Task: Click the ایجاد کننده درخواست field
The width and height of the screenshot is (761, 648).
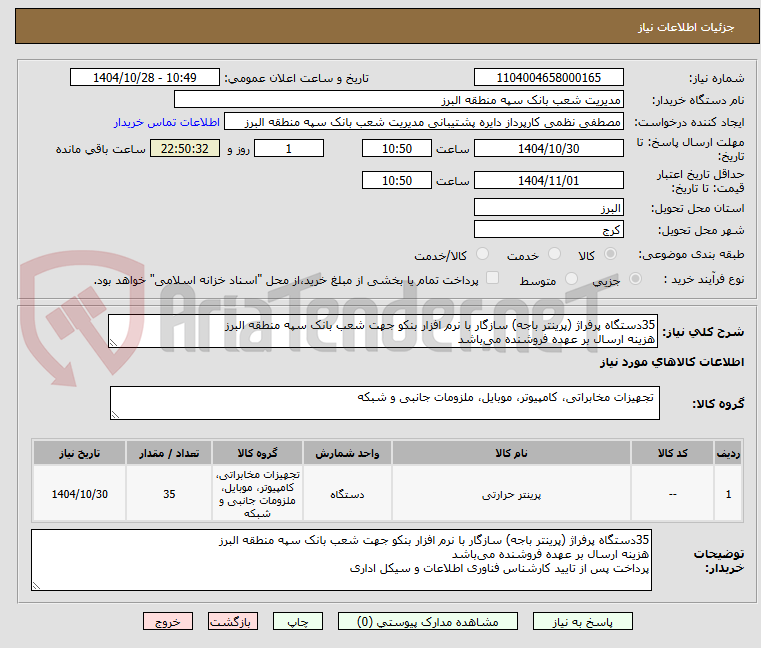Action: tap(424, 122)
